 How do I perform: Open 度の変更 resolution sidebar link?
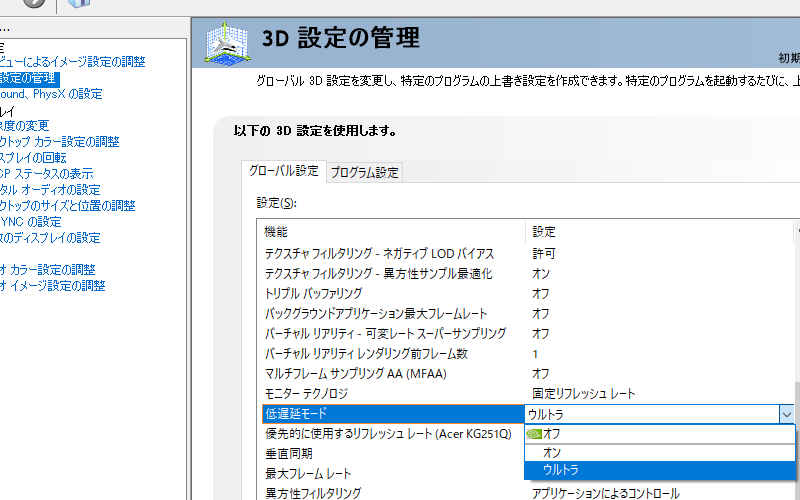click(24, 126)
